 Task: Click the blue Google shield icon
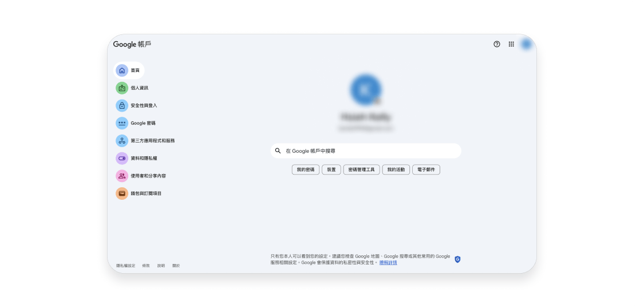457,259
